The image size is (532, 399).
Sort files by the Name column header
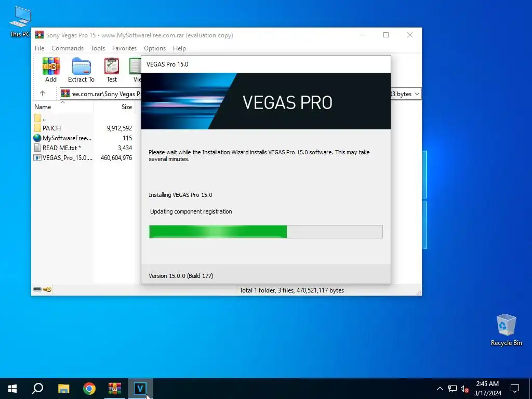coord(62,107)
